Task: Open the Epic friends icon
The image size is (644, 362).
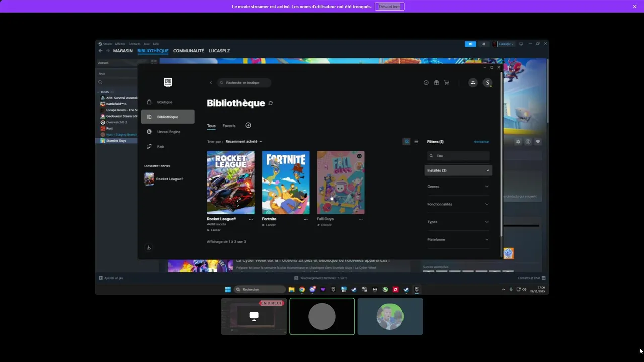Action: tap(473, 83)
